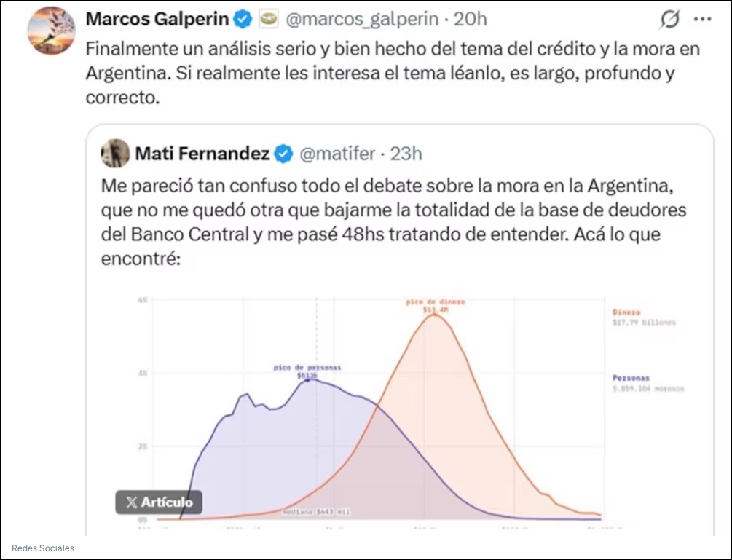Click the orange 'pico de dinero' peak marker
Image resolution: width=732 pixels, height=560 pixels.
tap(435, 315)
